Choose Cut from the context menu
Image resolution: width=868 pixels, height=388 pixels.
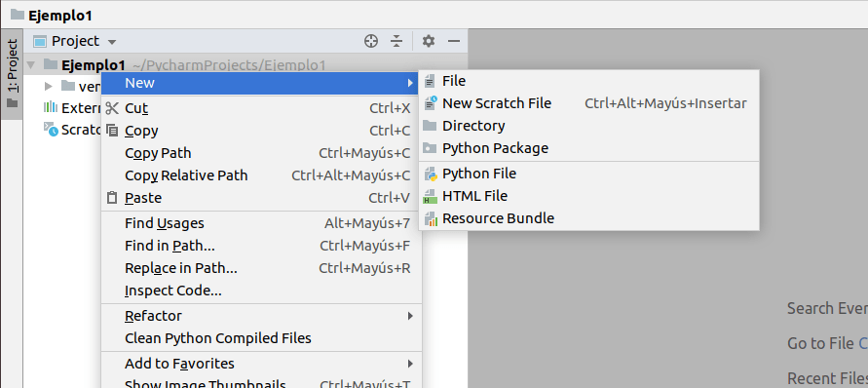click(x=261, y=108)
